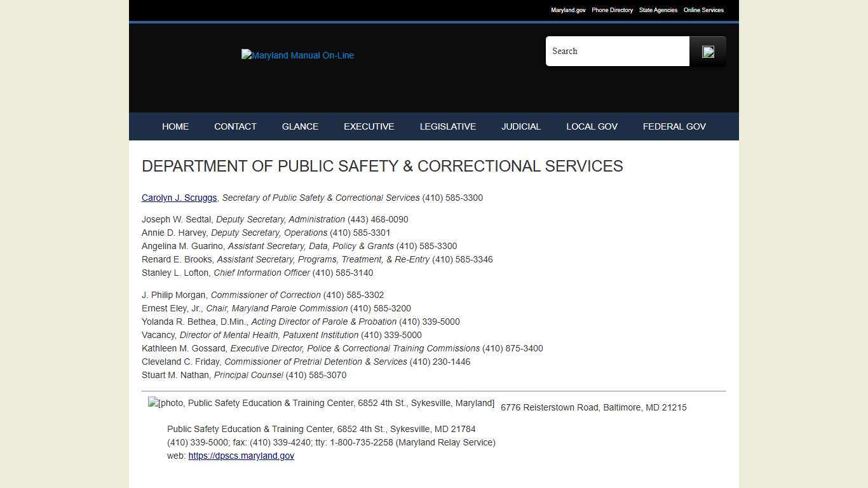Screen dimensions: 868x488
Task: Open the LEGISLATIVE section
Action: [x=447, y=126]
